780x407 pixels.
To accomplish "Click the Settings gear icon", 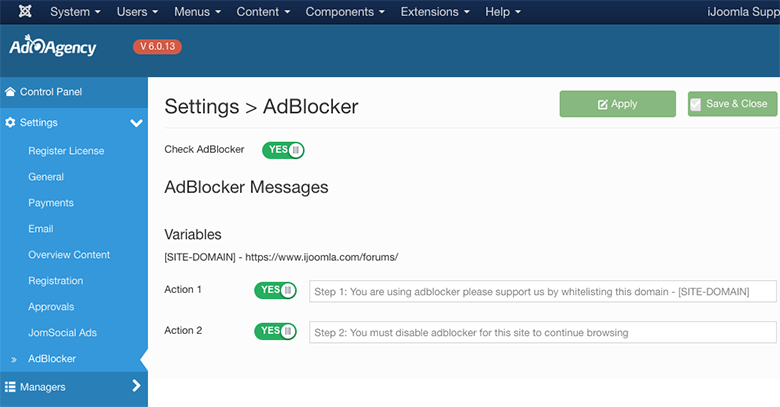I will pos(10,123).
